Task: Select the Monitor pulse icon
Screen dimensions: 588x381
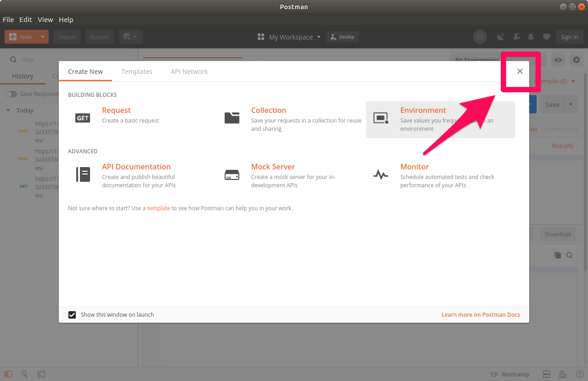Action: pyautogui.click(x=381, y=174)
